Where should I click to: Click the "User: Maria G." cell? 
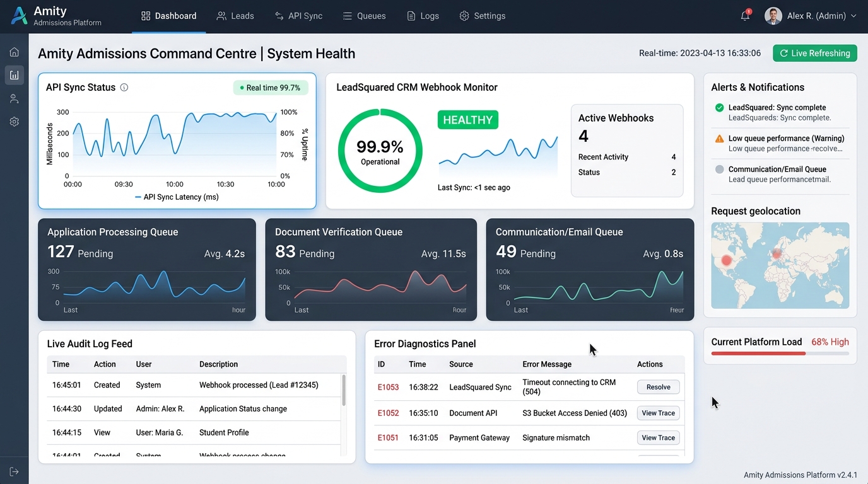[160, 433]
